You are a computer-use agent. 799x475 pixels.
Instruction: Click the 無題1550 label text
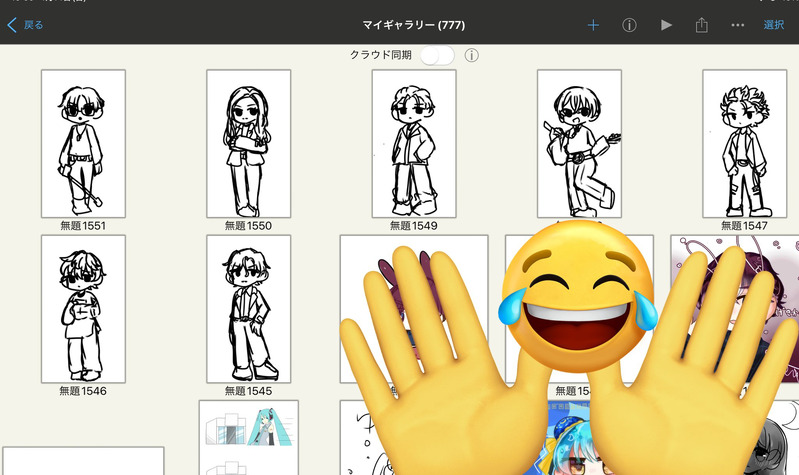tap(249, 226)
